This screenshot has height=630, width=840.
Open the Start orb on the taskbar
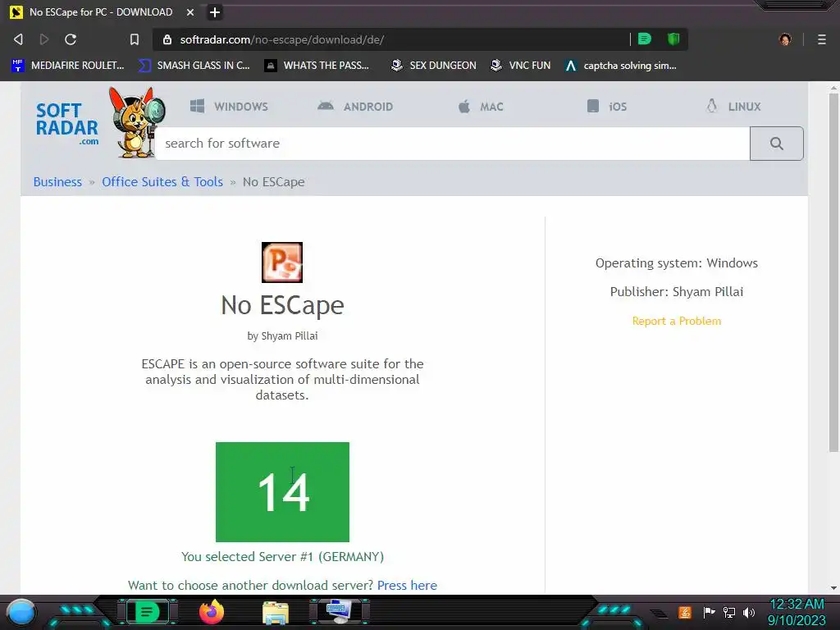pos(21,612)
